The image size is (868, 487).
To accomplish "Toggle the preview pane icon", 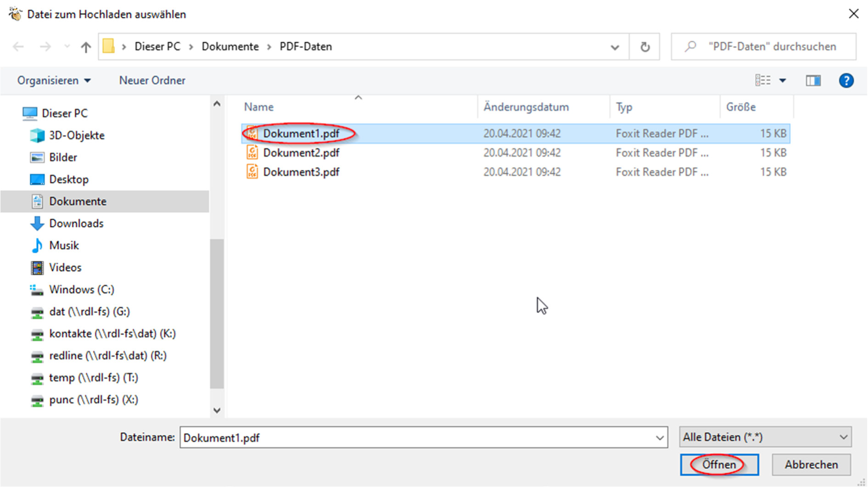I will click(x=812, y=81).
